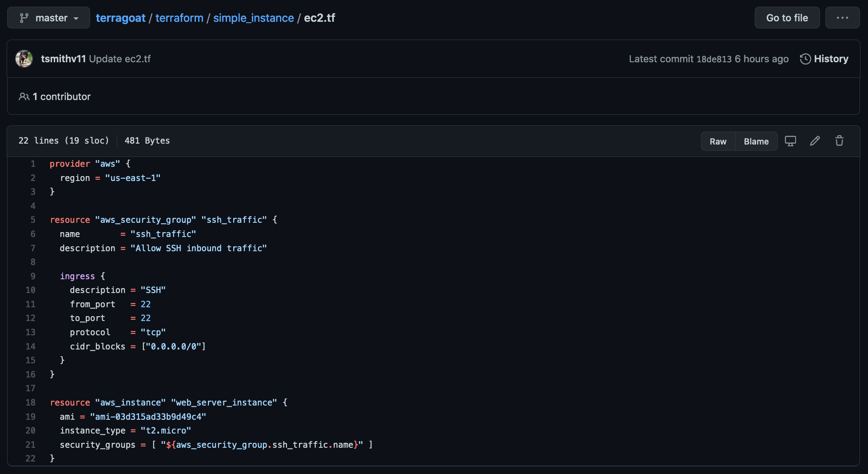Select line number 5
Screen dimensions: 868x474
33,220
